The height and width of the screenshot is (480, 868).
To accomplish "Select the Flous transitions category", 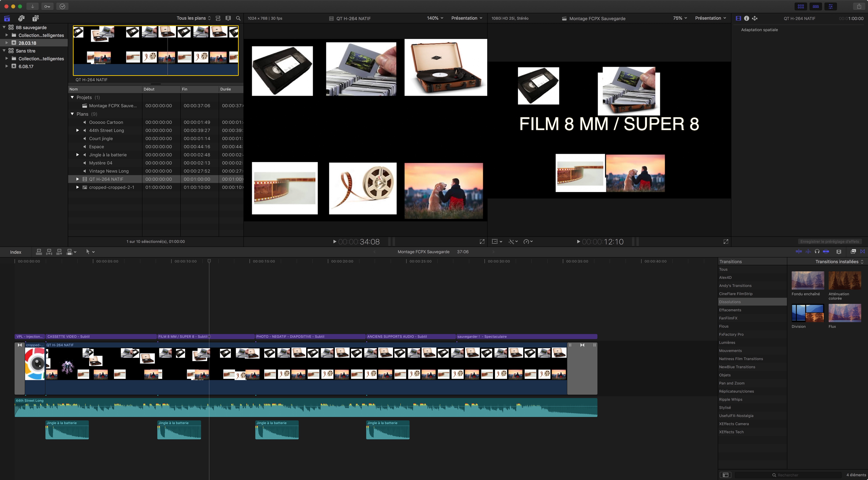I will (723, 326).
